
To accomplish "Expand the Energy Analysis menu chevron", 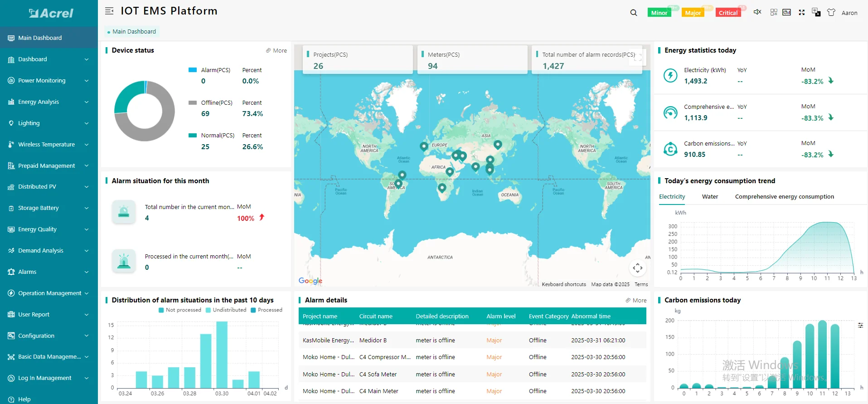I will click(x=86, y=102).
